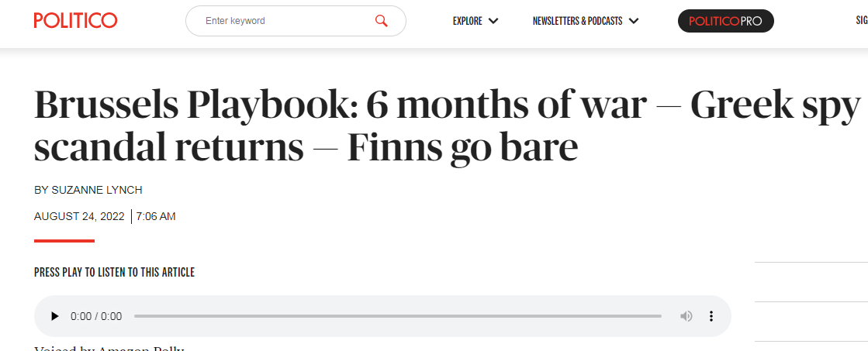Viewport: 868px width, 351px height.
Task: Click the Voiced by Amazon Polly text
Action: pyautogui.click(x=109, y=348)
